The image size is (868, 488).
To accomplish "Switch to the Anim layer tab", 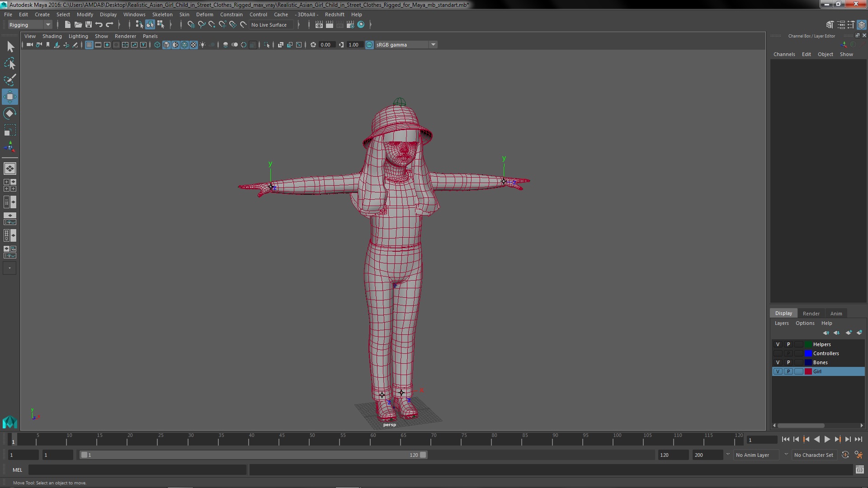I will pos(836,313).
